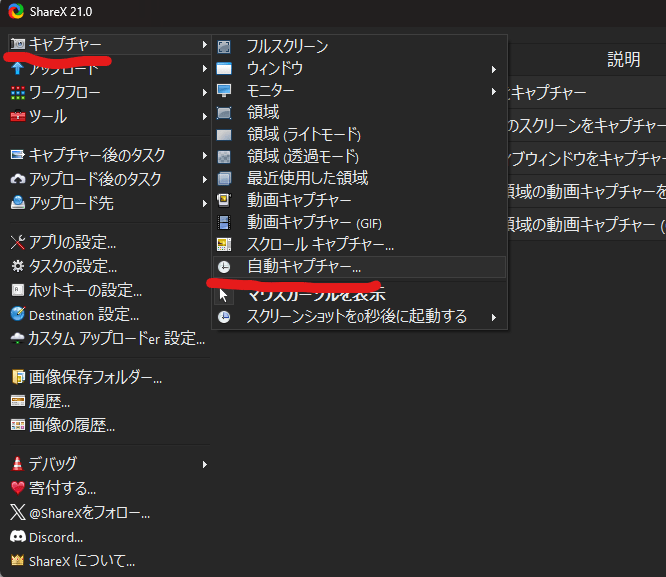Expand the ワークフロー submenu arrow
The width and height of the screenshot is (666, 577).
pos(205,92)
